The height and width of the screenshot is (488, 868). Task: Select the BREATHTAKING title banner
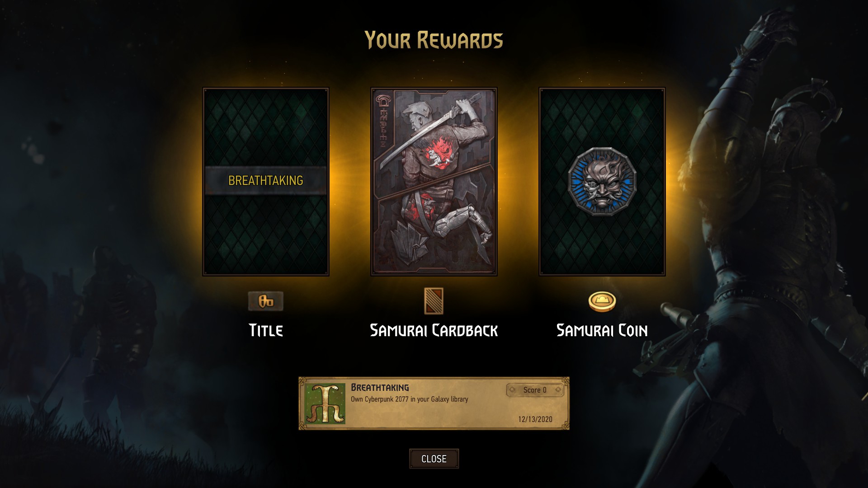click(266, 181)
